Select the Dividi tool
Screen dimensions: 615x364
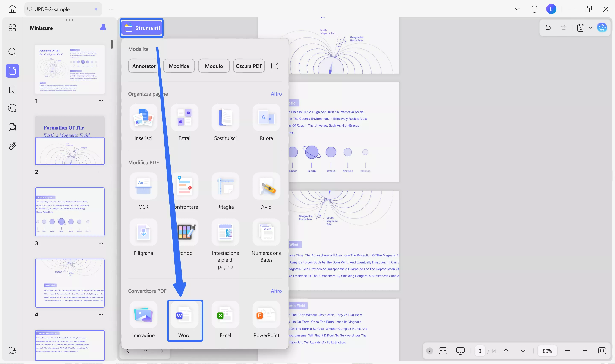point(266,191)
